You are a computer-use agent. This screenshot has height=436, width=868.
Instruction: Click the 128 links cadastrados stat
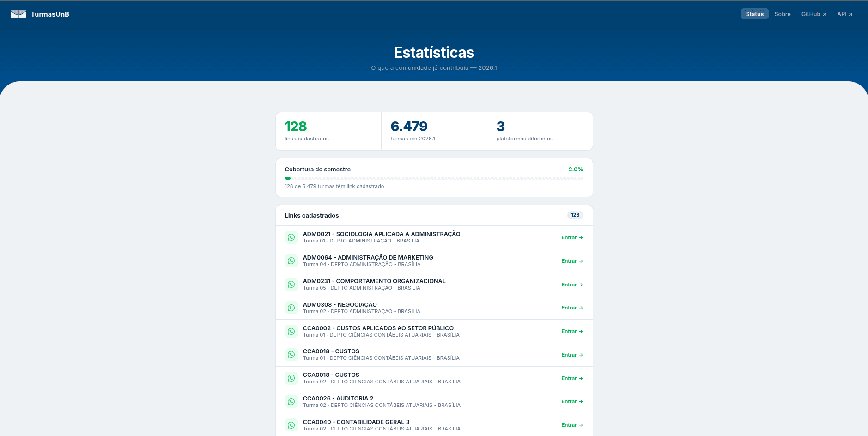pyautogui.click(x=328, y=131)
